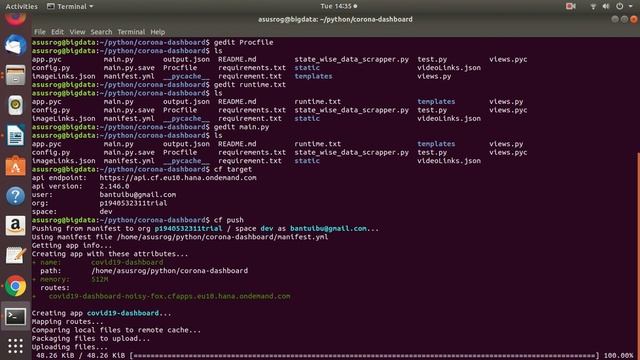Click the 100.00% upload value
This screenshot has width=640, height=360.
click(x=618, y=356)
